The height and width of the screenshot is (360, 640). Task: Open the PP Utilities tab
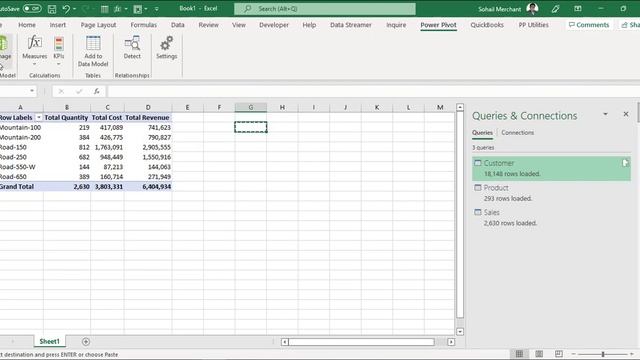click(x=533, y=25)
